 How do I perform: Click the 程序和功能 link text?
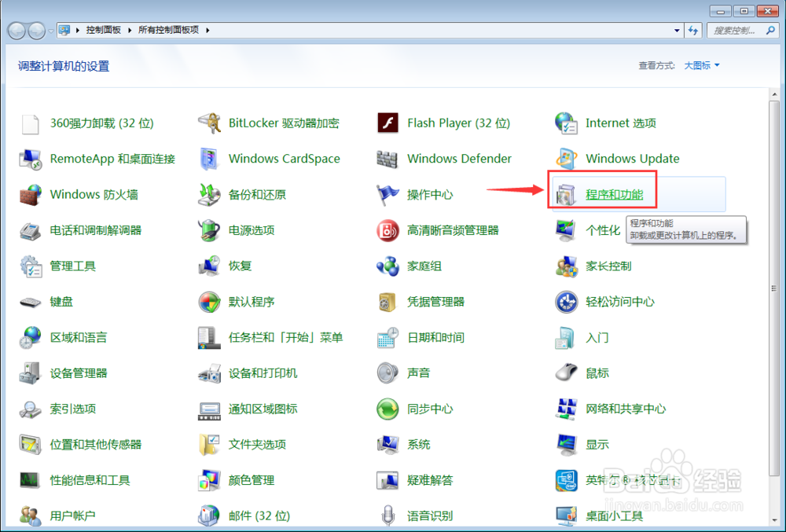(x=614, y=195)
